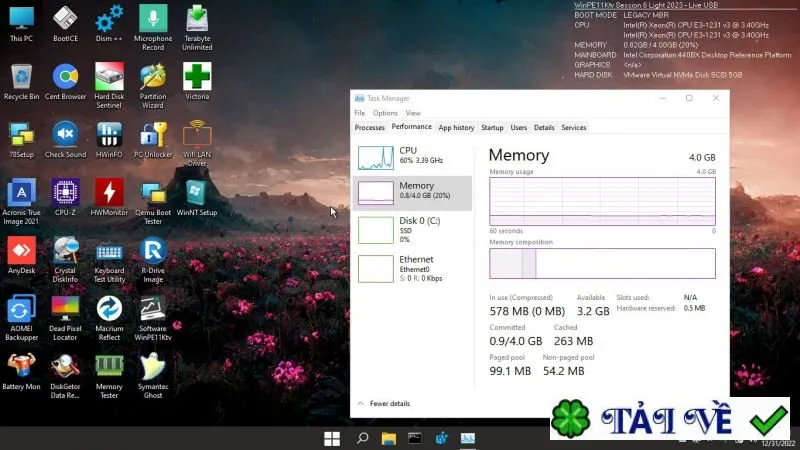The height and width of the screenshot is (450, 800).
Task: Open Symantec Ghost
Action: 153,376
